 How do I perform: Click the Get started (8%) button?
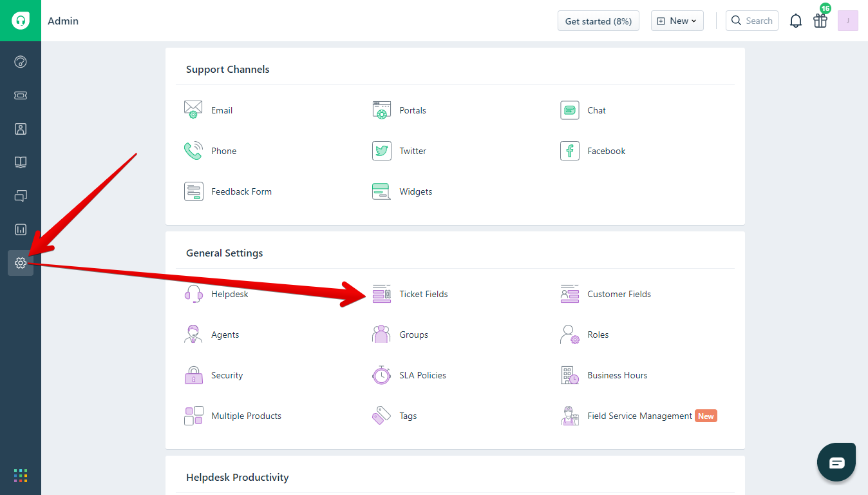598,21
